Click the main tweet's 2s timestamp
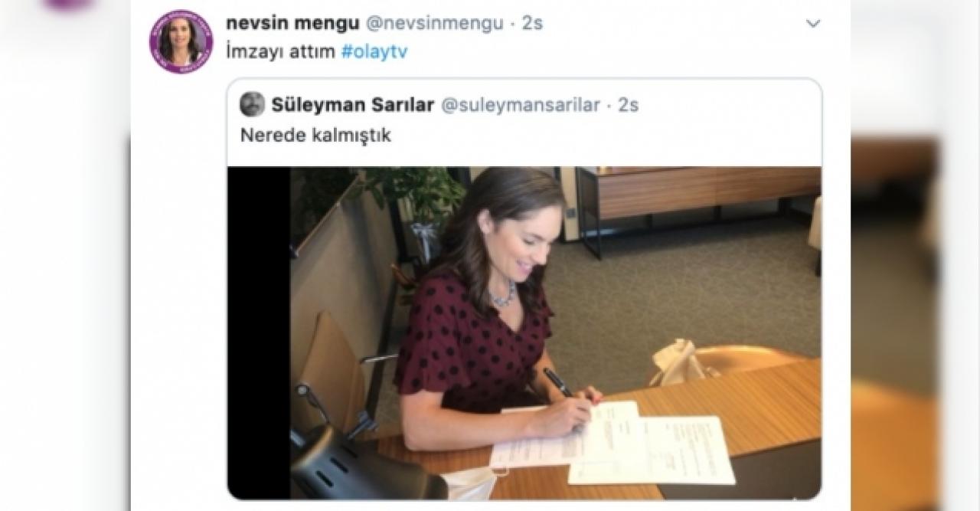The image size is (980, 511). pyautogui.click(x=532, y=23)
